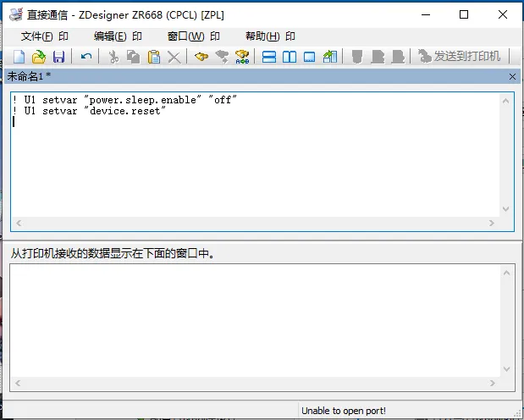Viewport: 524px width, 420px height.
Task: Close the 未命名1 document panel
Action: [512, 76]
